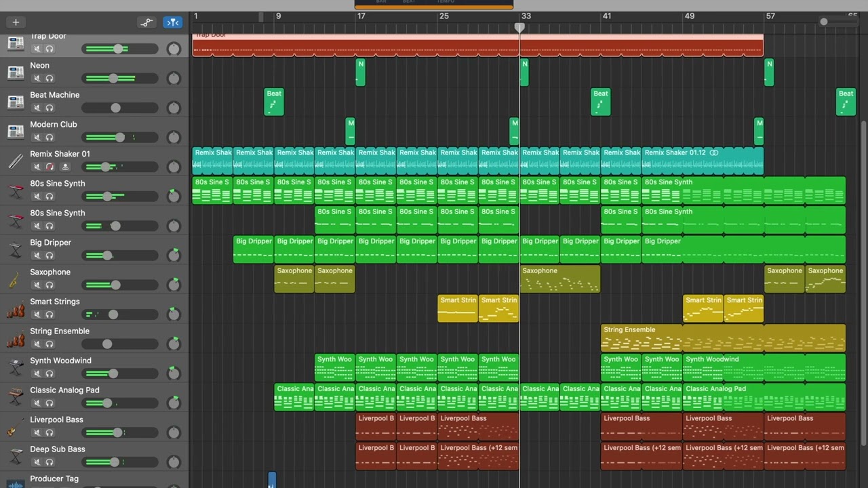Solo the Modern Club track
This screenshot has width=868, height=488.
50,138
